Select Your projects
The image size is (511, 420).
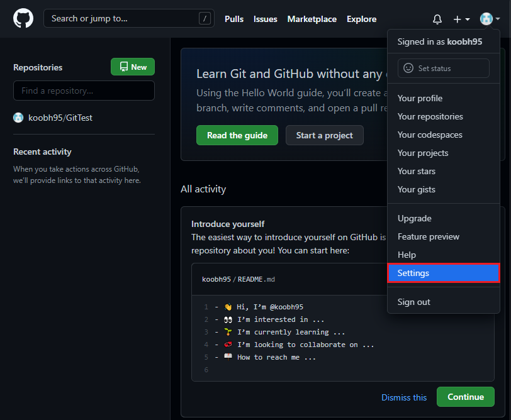[444, 153]
